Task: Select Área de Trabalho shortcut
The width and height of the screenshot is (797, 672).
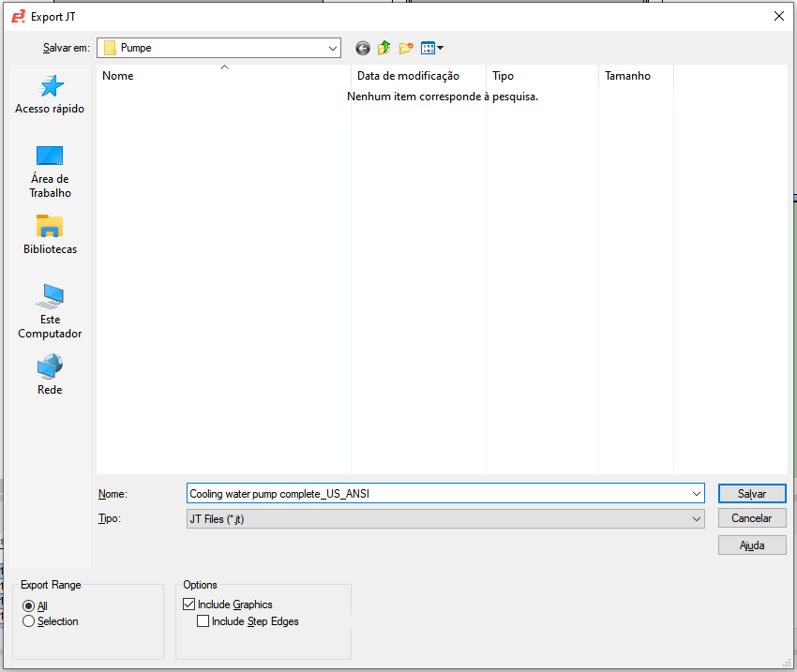Action: tap(49, 169)
